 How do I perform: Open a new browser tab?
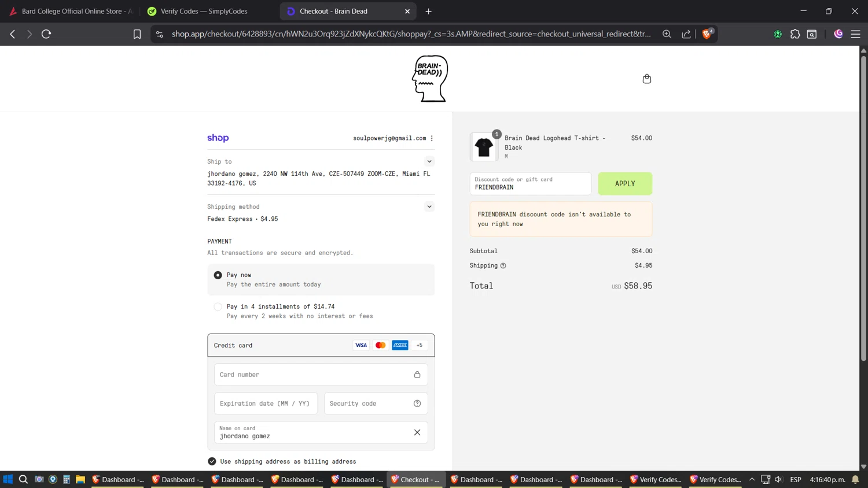[x=429, y=11]
